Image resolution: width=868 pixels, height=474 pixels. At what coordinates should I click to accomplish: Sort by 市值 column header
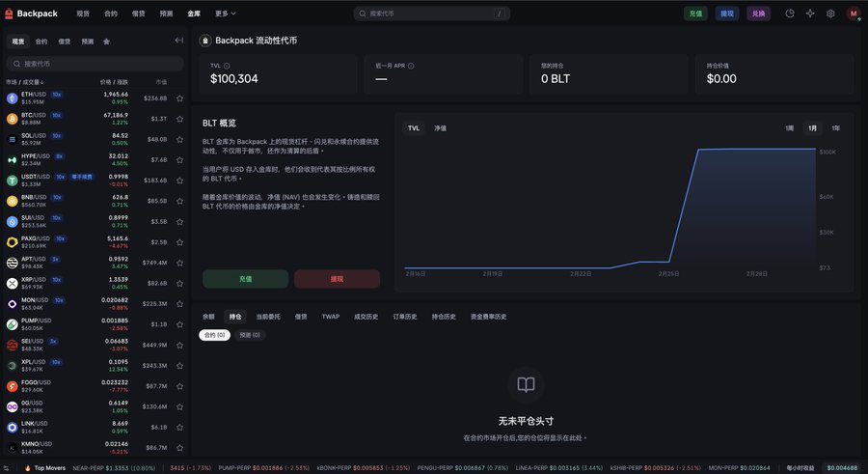click(161, 82)
